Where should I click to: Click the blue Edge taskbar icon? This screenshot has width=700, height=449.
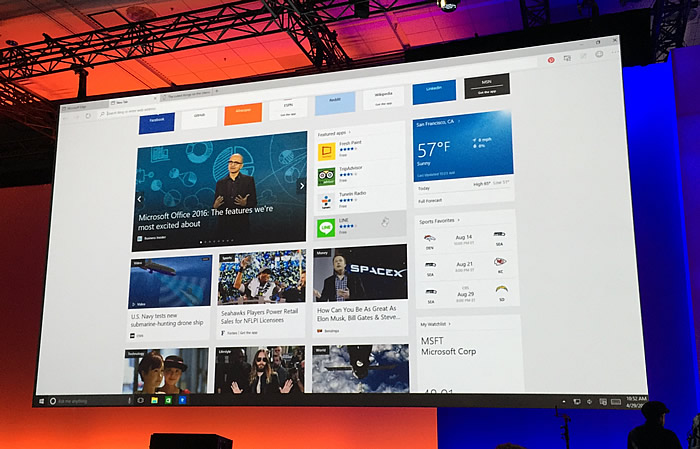pos(183,400)
